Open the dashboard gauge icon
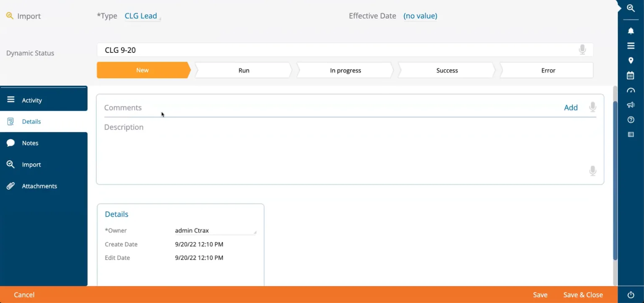 (x=631, y=90)
